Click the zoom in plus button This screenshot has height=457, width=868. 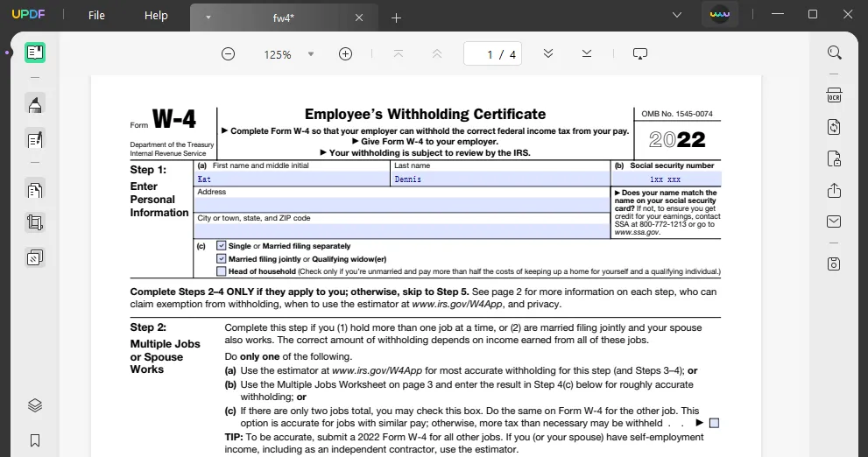pyautogui.click(x=345, y=54)
